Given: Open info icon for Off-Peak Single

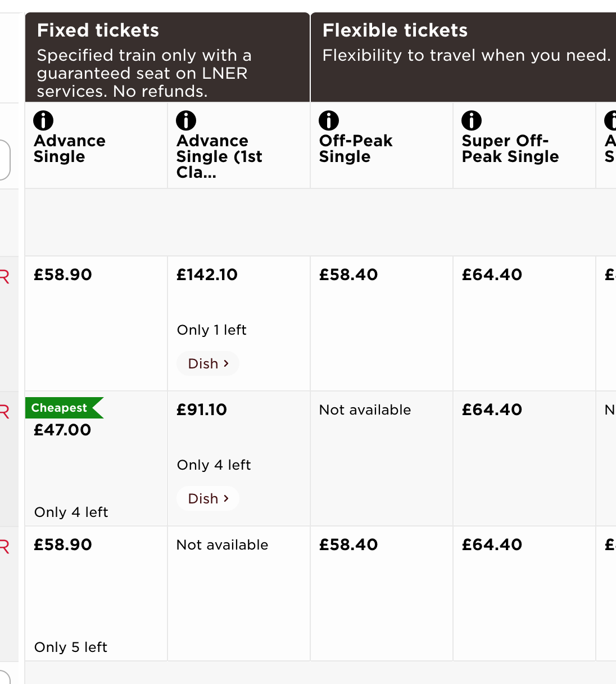Looking at the screenshot, I should [x=329, y=120].
